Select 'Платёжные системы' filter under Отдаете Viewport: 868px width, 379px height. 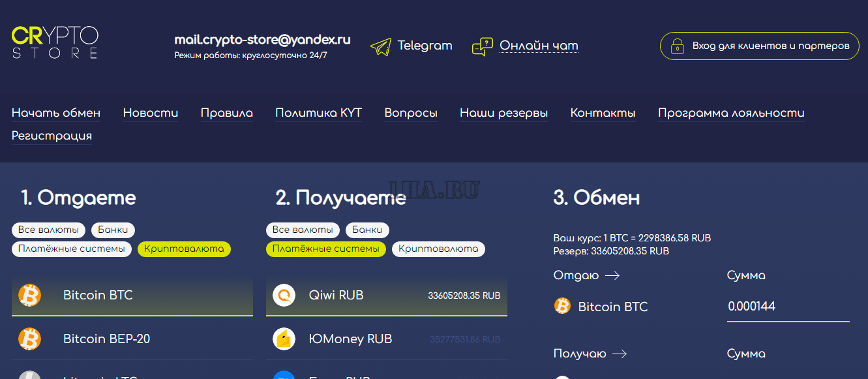point(71,249)
